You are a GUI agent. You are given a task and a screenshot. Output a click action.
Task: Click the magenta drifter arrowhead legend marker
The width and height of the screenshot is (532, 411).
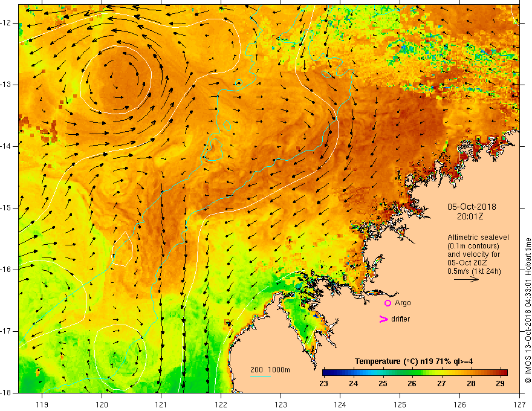384,319
